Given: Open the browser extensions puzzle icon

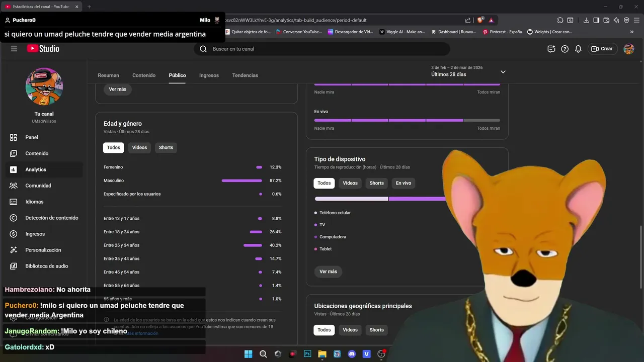Looking at the screenshot, I should pos(560,20).
